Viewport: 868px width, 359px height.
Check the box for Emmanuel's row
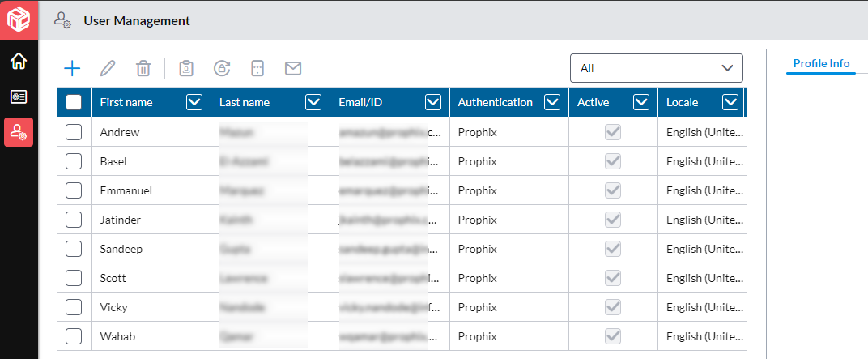click(x=74, y=190)
